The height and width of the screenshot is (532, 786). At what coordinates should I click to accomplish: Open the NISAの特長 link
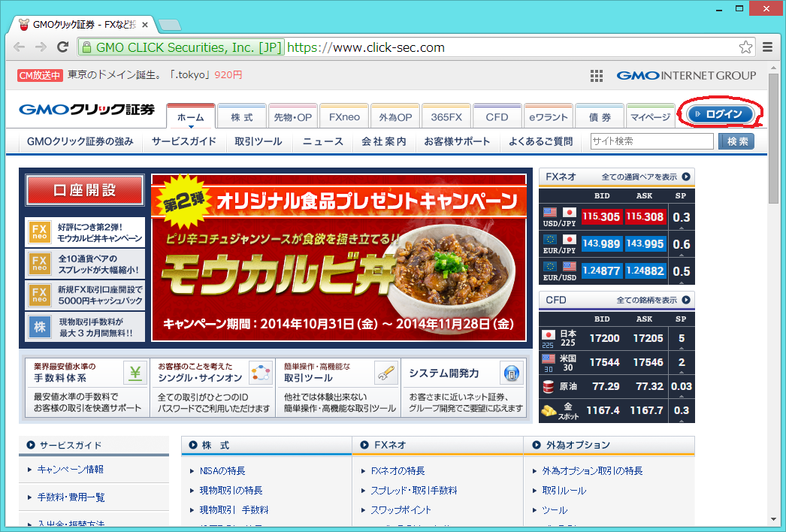[x=222, y=471]
